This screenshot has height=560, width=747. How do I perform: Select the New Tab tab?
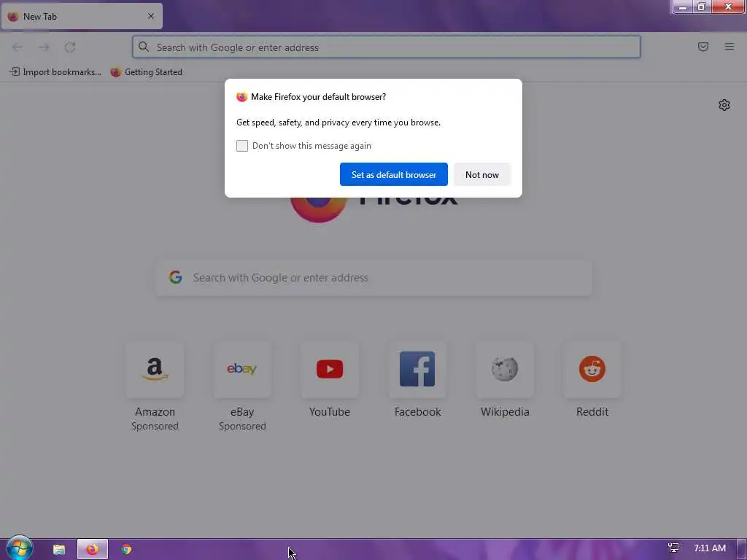(82, 16)
